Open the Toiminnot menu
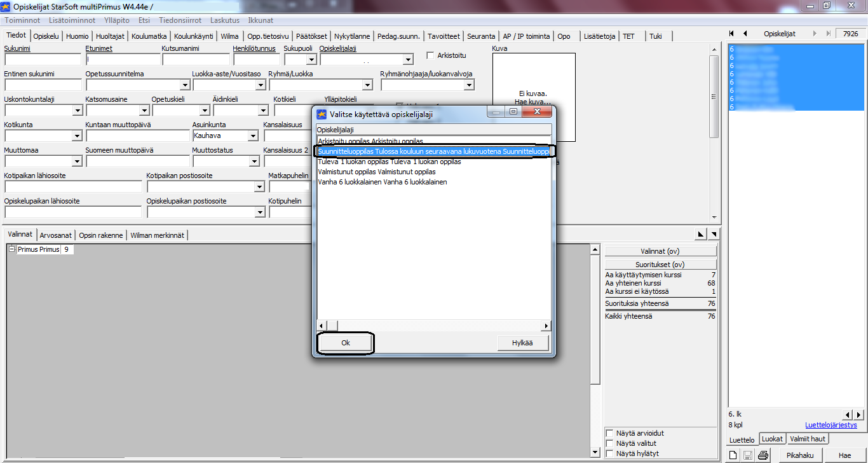868x463 pixels. click(23, 20)
